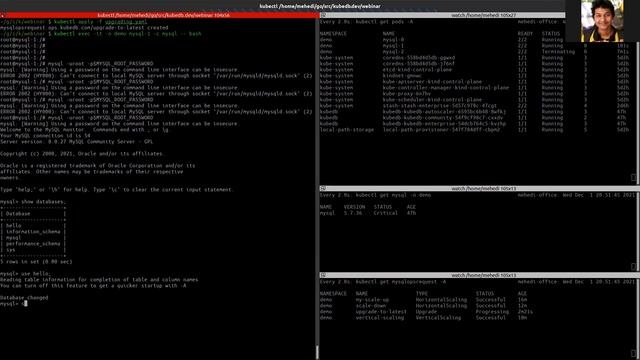640x360 pixels.
Task: Click '5 rows in set (0.00 sec)' text
Action: click(x=36, y=262)
